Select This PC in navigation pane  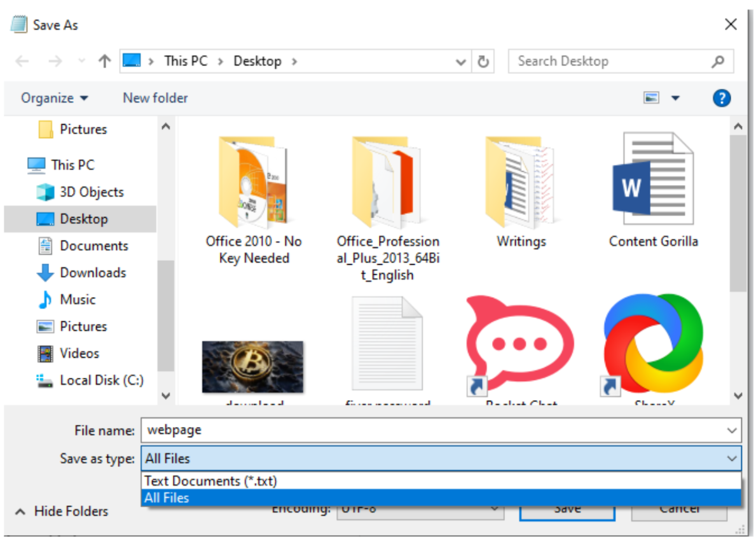[61, 165]
